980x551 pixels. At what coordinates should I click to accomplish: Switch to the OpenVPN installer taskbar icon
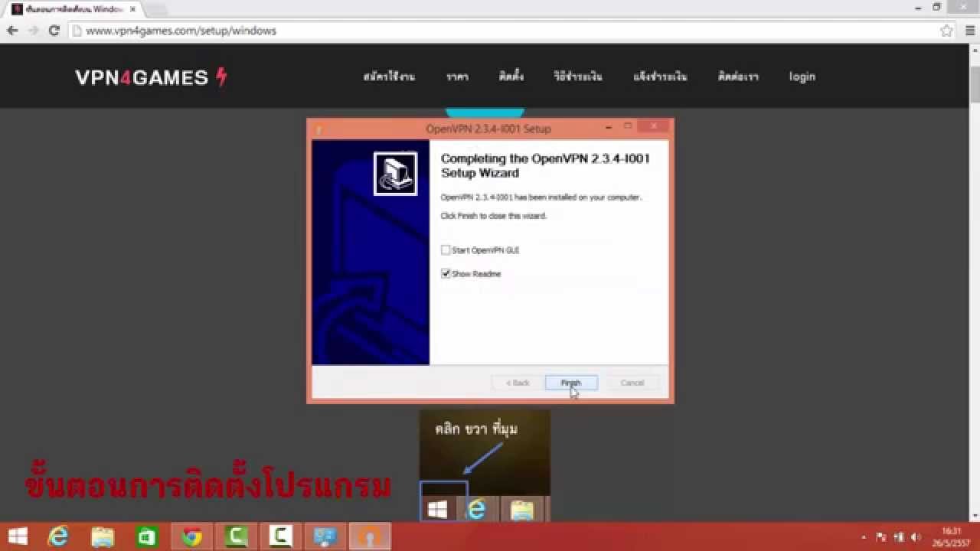pyautogui.click(x=370, y=536)
